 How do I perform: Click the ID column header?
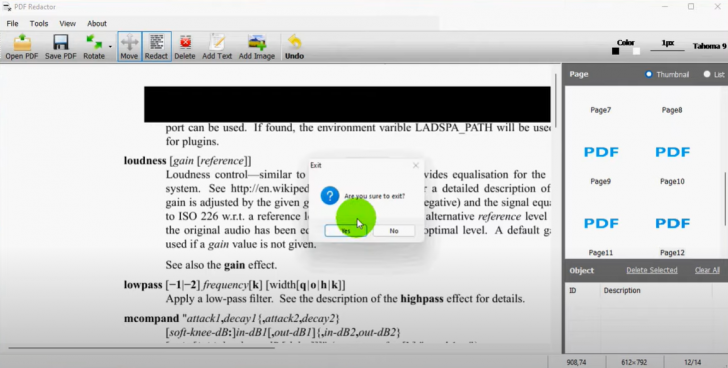(x=573, y=291)
